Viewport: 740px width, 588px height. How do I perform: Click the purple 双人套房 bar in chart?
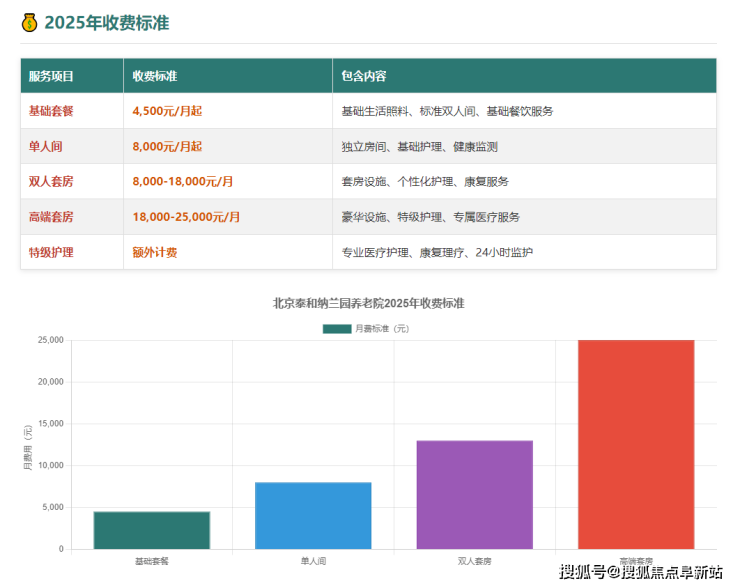(x=474, y=494)
